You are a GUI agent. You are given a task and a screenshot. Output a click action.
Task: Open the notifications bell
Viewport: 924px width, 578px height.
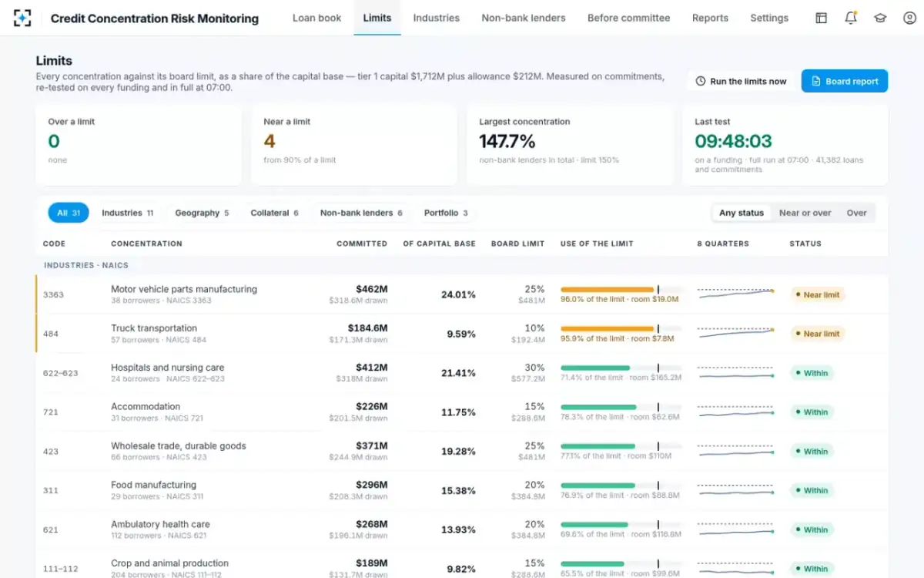pos(851,18)
